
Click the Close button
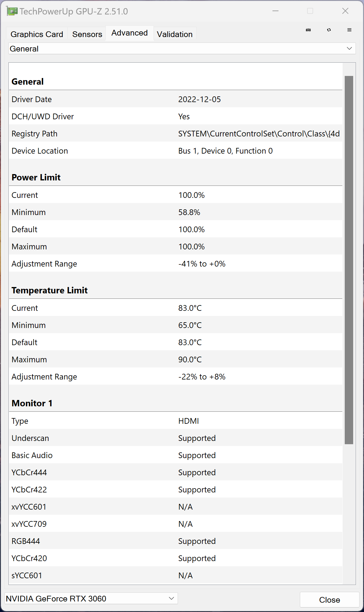329,600
